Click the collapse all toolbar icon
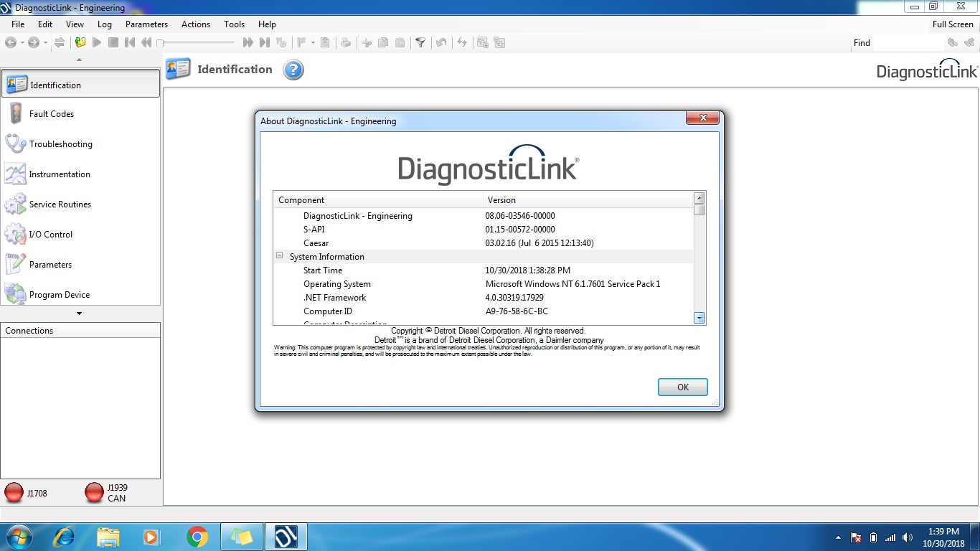Viewport: 980px width, 551px height. point(499,42)
